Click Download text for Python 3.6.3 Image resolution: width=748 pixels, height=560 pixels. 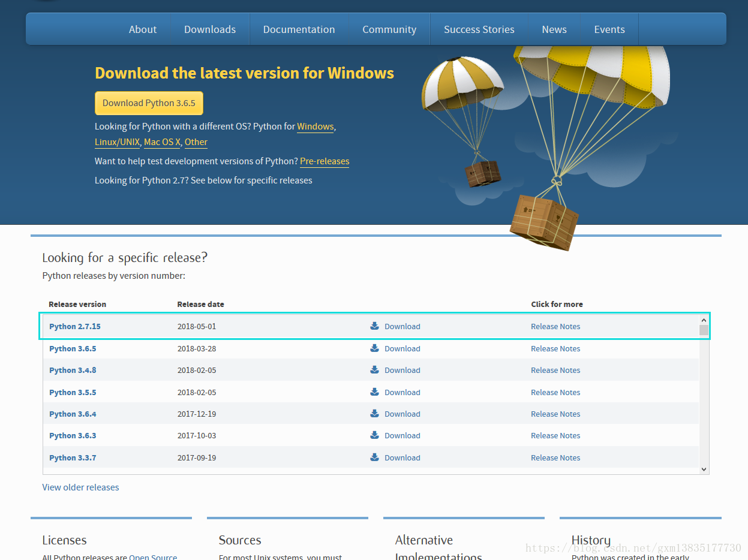(x=402, y=435)
